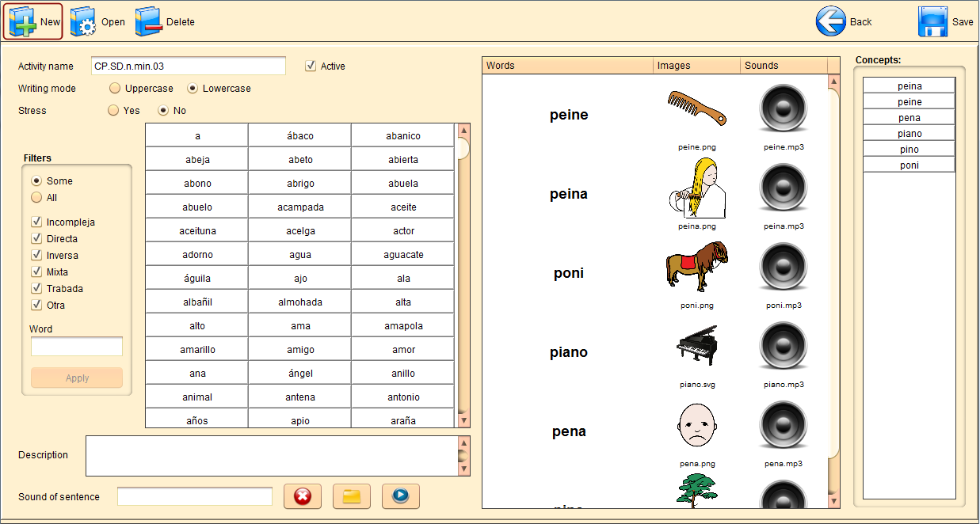Open an existing activity with Open icon
This screenshot has height=524, width=980.
[x=83, y=21]
